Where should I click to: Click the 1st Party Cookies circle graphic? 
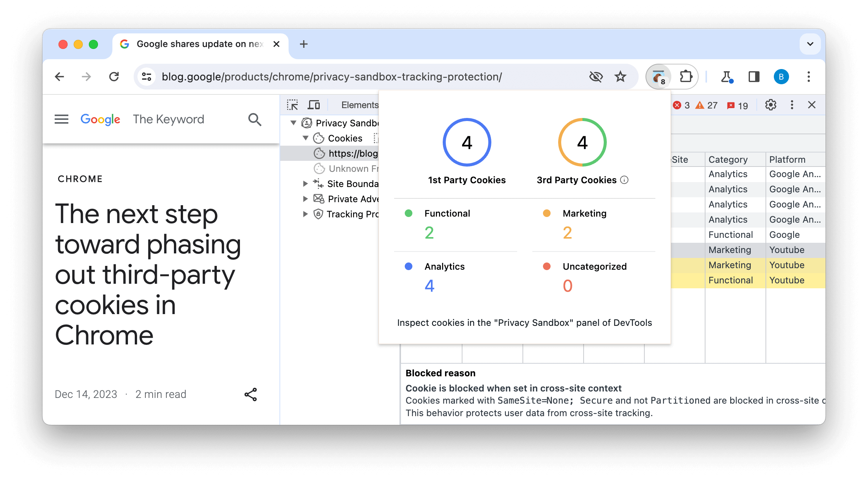click(x=467, y=141)
